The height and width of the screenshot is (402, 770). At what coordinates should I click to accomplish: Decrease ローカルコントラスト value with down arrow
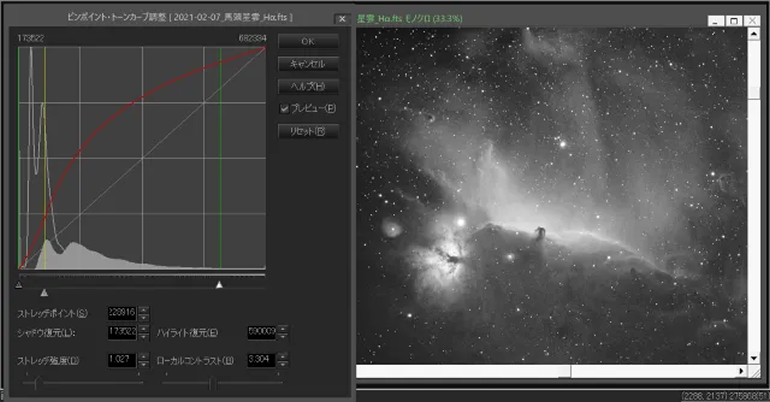click(x=283, y=364)
